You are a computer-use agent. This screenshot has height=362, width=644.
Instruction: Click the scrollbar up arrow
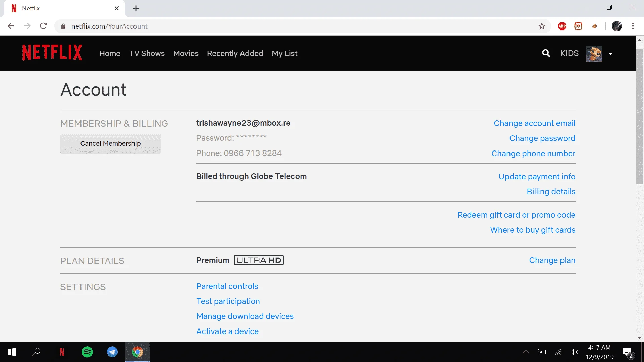tap(640, 40)
